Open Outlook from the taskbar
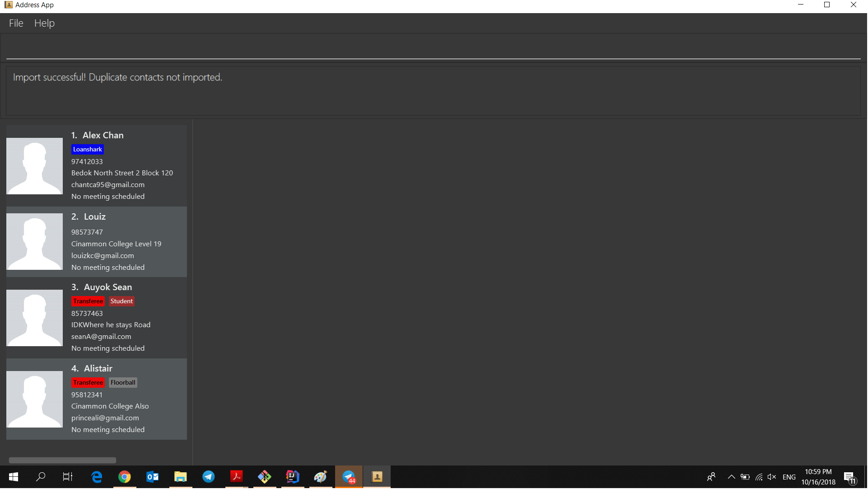 pyautogui.click(x=153, y=477)
